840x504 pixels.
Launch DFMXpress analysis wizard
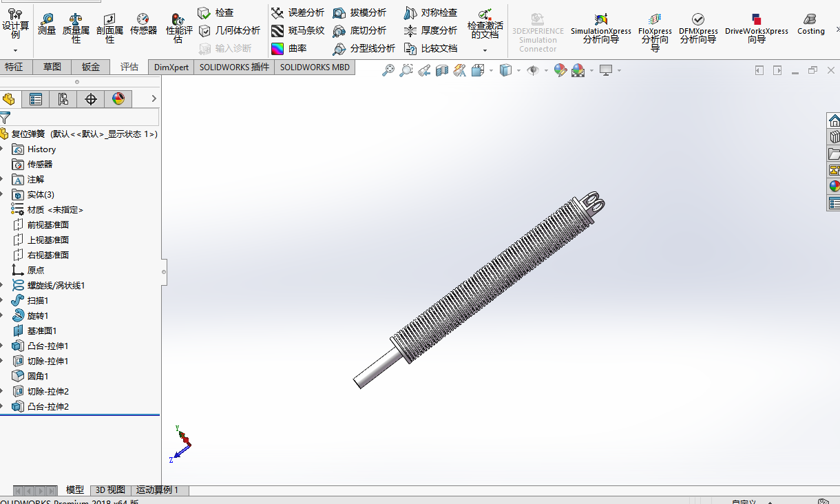[698, 28]
